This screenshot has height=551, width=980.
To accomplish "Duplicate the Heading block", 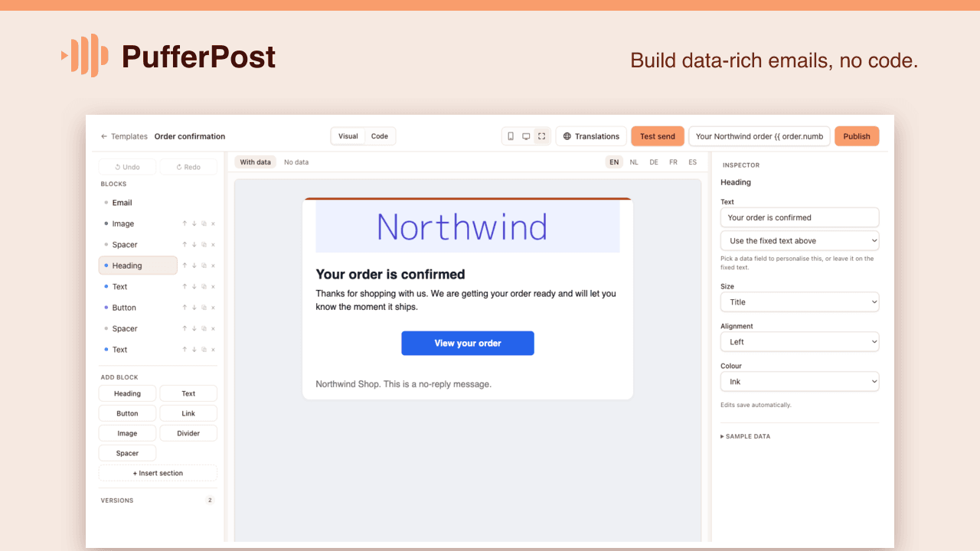I will pyautogui.click(x=204, y=266).
